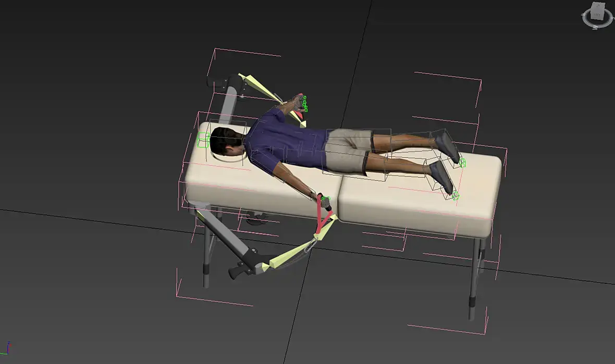Select the green head helper box
The height and width of the screenshot is (364, 615).
tap(203, 140)
